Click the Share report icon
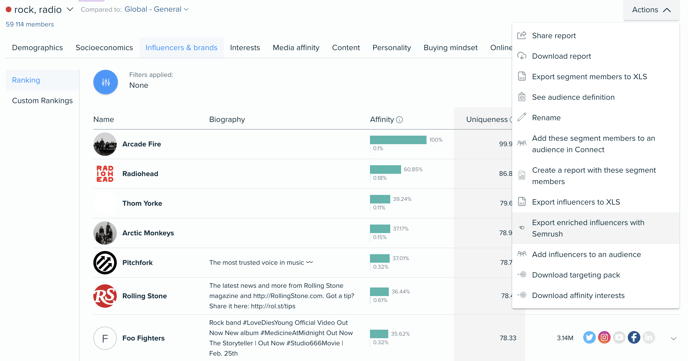 [522, 36]
